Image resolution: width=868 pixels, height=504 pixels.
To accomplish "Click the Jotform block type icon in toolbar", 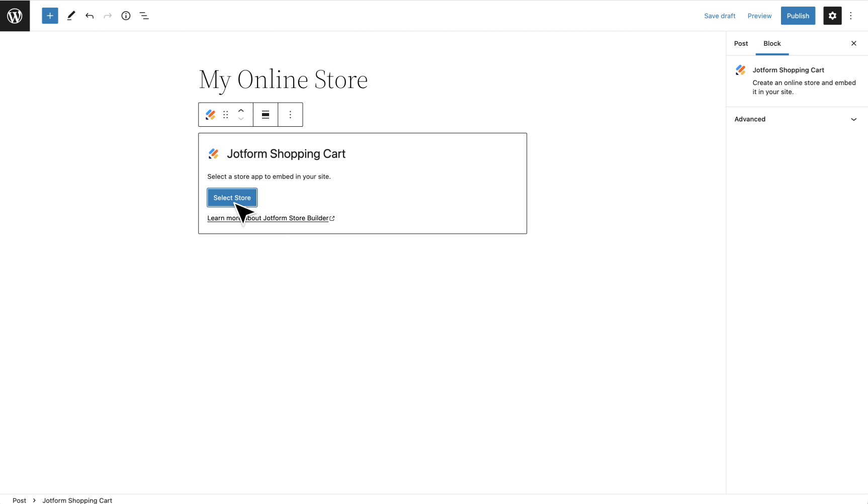I will point(211,115).
